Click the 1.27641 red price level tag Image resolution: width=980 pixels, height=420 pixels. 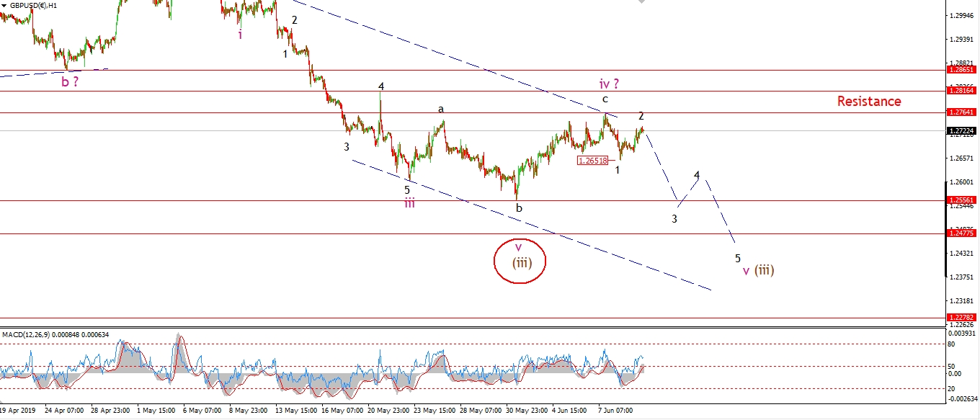point(962,112)
